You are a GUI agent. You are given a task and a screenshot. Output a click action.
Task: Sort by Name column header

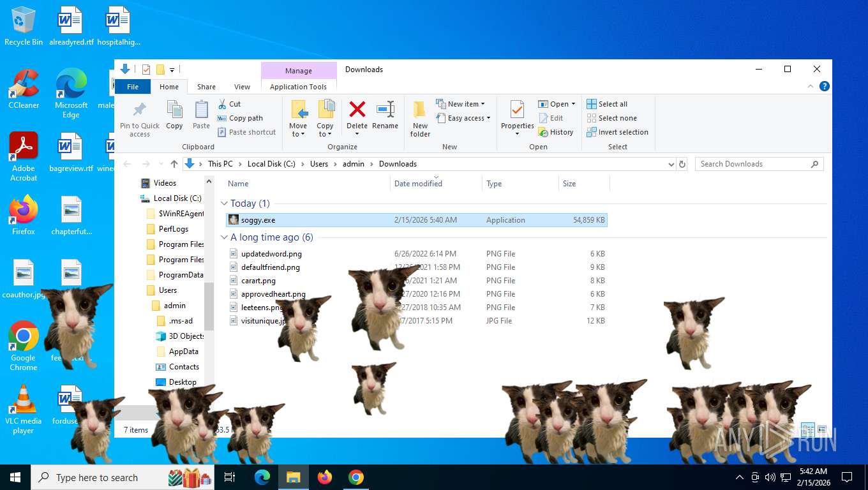(x=307, y=184)
